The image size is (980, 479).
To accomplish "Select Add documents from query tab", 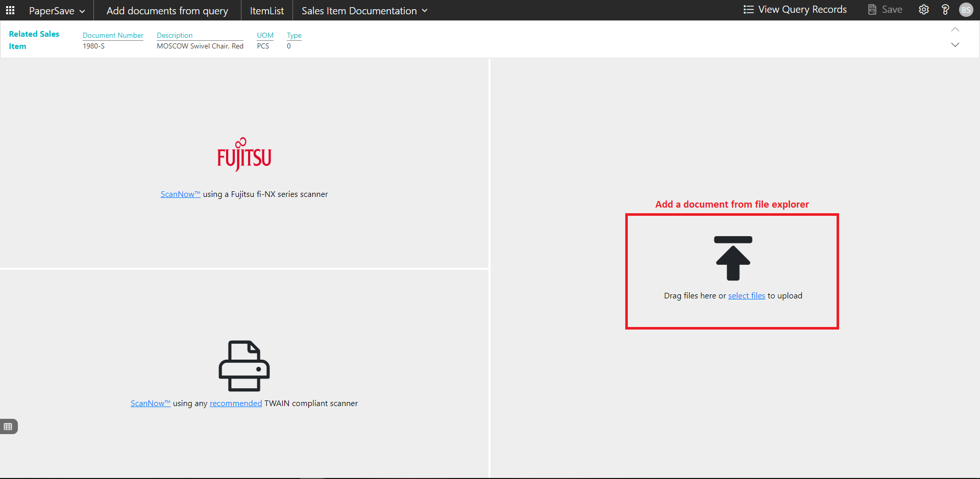I will click(167, 11).
